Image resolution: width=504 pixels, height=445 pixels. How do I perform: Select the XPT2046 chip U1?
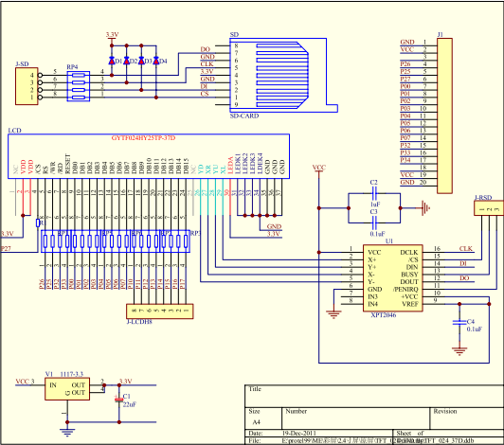pos(393,278)
